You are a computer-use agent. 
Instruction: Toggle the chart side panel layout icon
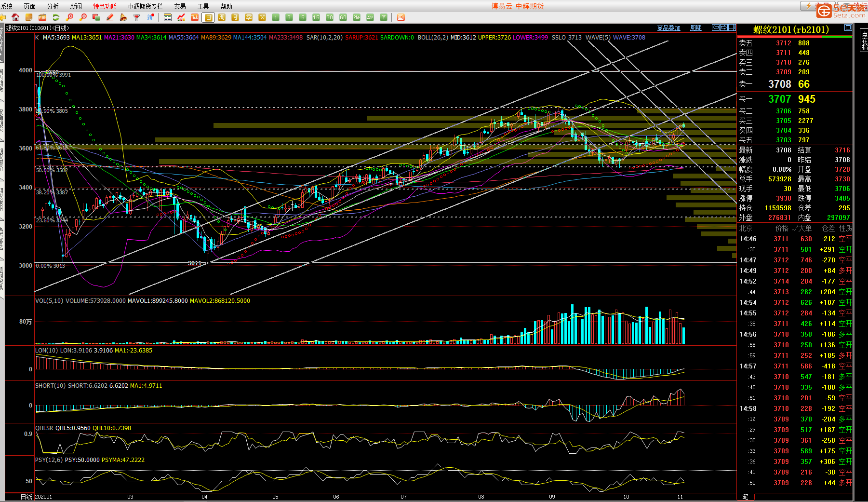(x=732, y=27)
